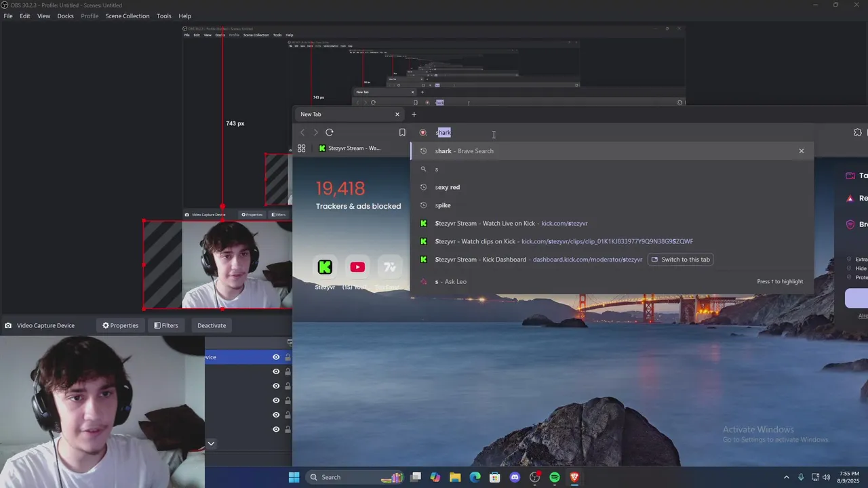Click the '19,418' trackers blocked counter
This screenshot has height=488, width=868.
[x=340, y=188]
